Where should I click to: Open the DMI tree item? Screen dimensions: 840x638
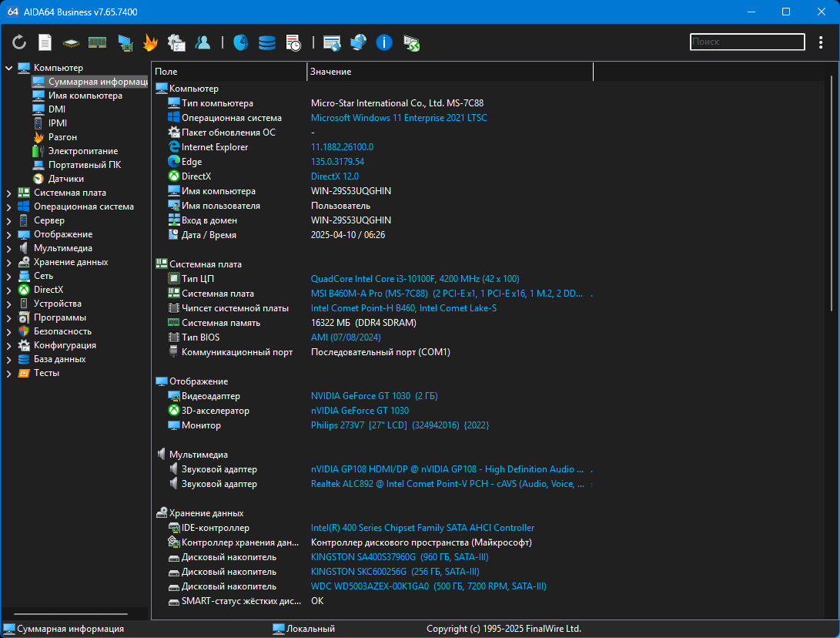click(57, 109)
